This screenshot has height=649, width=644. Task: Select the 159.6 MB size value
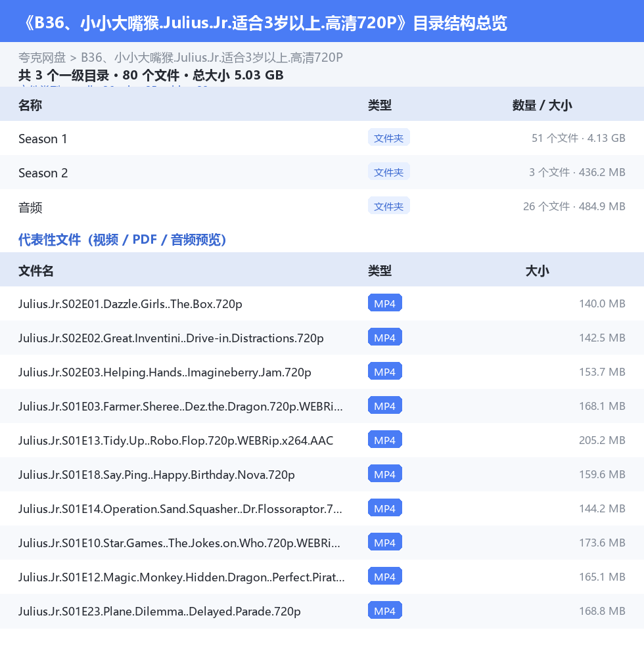(602, 474)
